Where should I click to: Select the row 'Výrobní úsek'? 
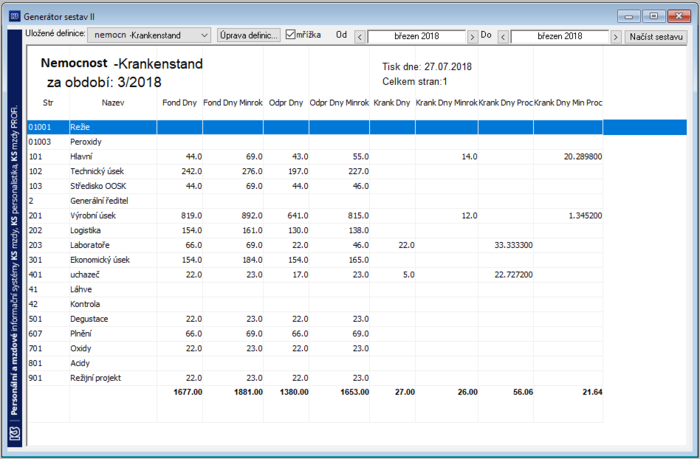(x=315, y=216)
